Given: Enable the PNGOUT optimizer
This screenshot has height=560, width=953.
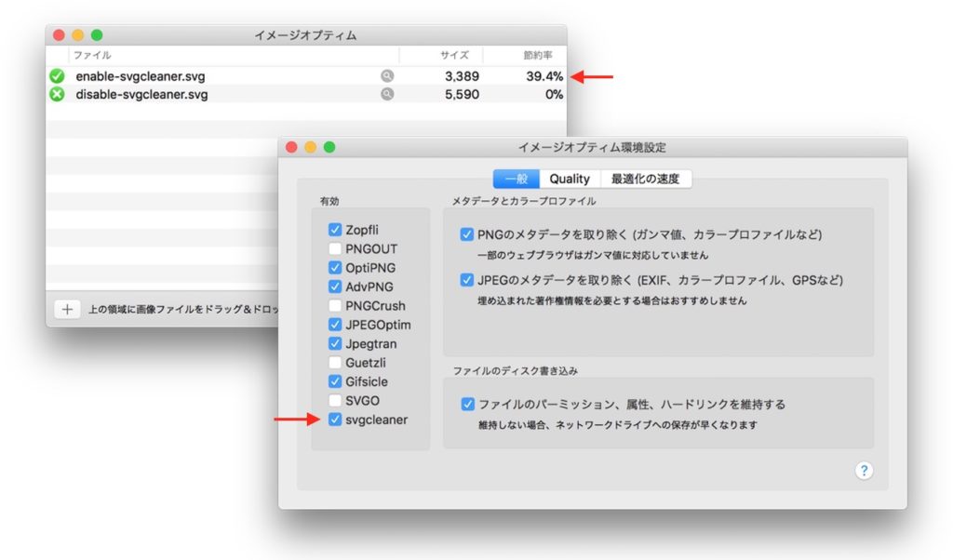Looking at the screenshot, I should point(334,248).
